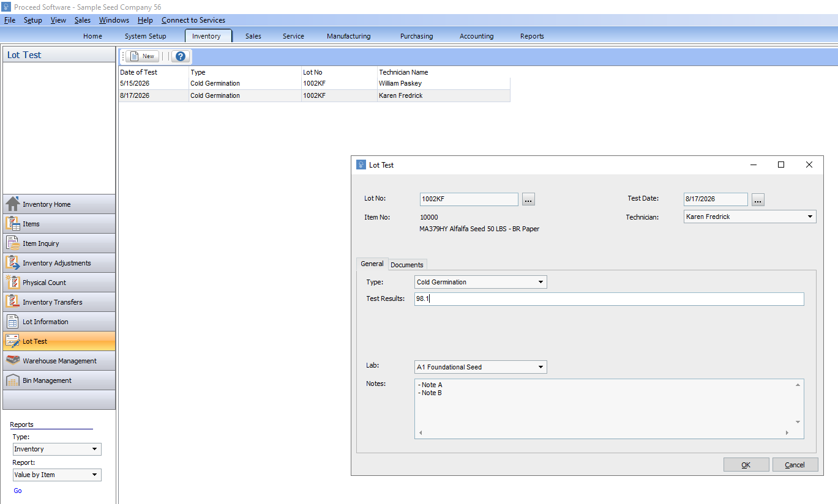Click the New lot test toolbar button
Viewport: 838px width, 504px height.
[143, 56]
